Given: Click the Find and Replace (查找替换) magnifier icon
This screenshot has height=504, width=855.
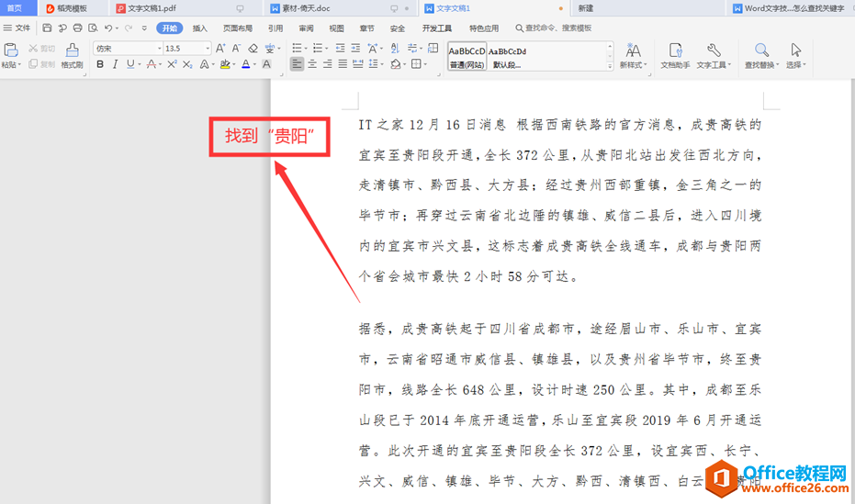Looking at the screenshot, I should tap(761, 50).
